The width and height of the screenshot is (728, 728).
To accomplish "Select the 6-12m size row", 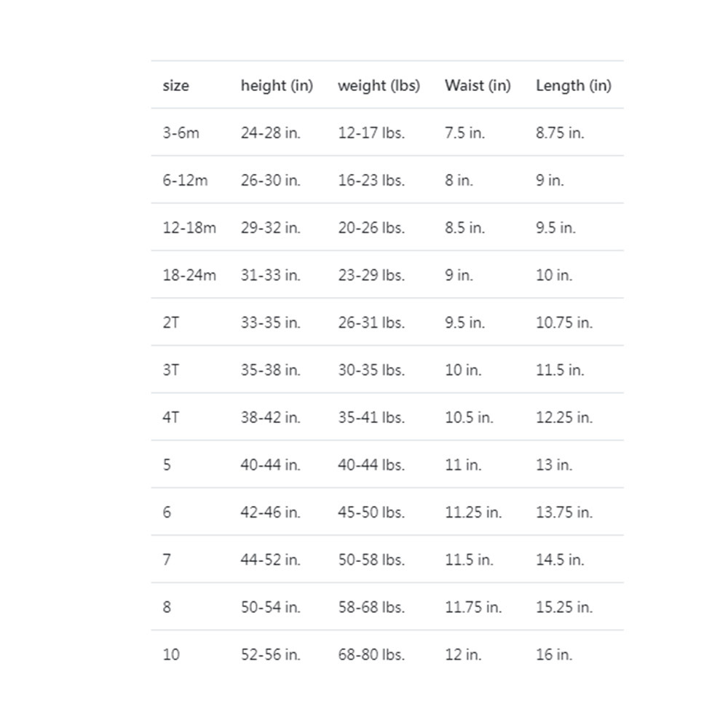I will [185, 181].
